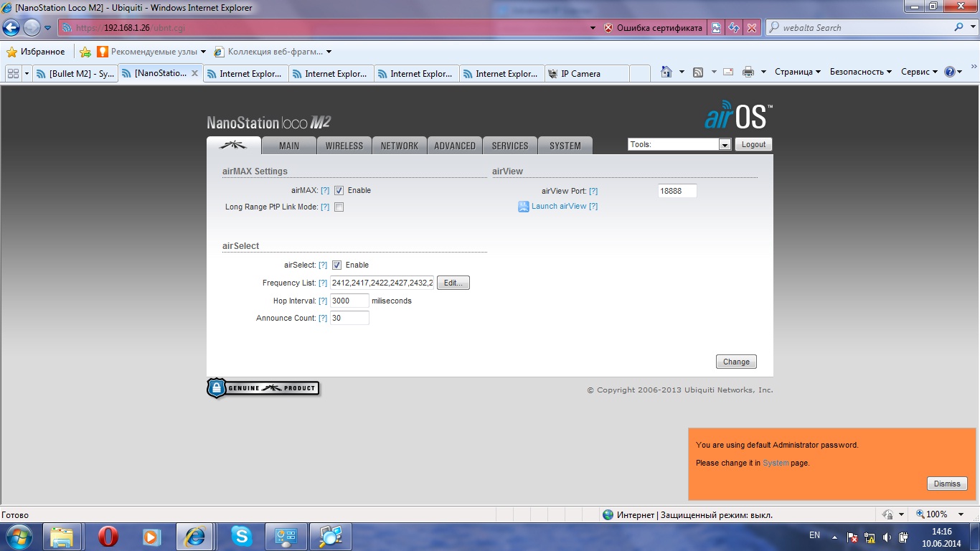Click the Hop Interval field
980x551 pixels.
click(349, 301)
